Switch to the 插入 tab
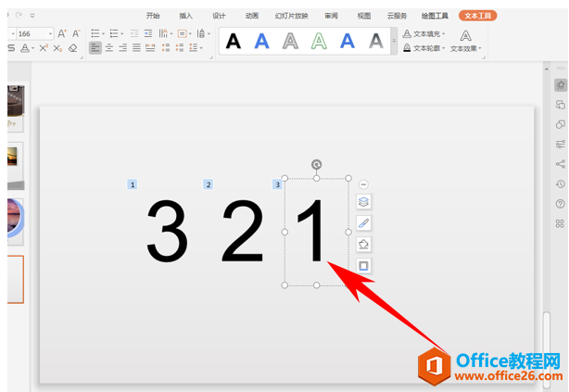Screen dimensions: 569x392 click(x=186, y=16)
